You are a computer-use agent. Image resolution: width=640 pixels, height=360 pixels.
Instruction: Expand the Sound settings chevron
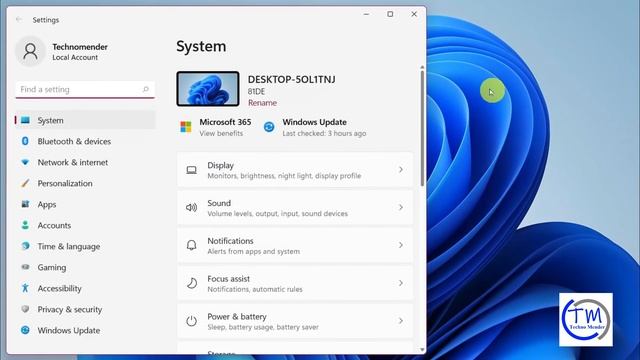400,207
